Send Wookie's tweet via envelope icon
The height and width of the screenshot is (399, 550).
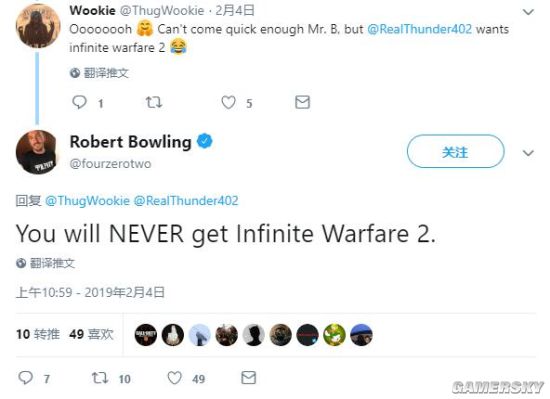(x=302, y=102)
